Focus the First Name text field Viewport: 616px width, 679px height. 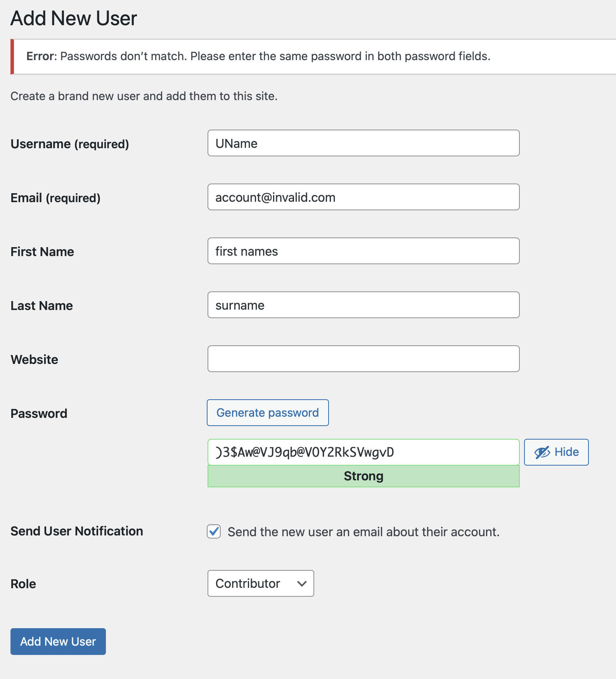pyautogui.click(x=363, y=251)
